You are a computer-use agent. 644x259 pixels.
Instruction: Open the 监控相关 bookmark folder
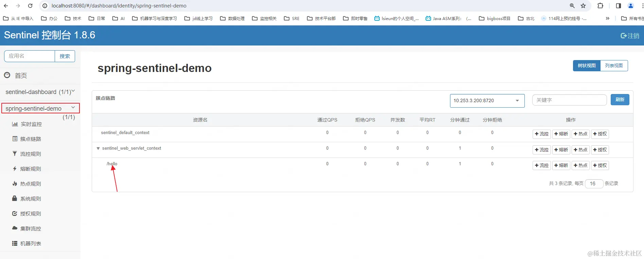264,18
